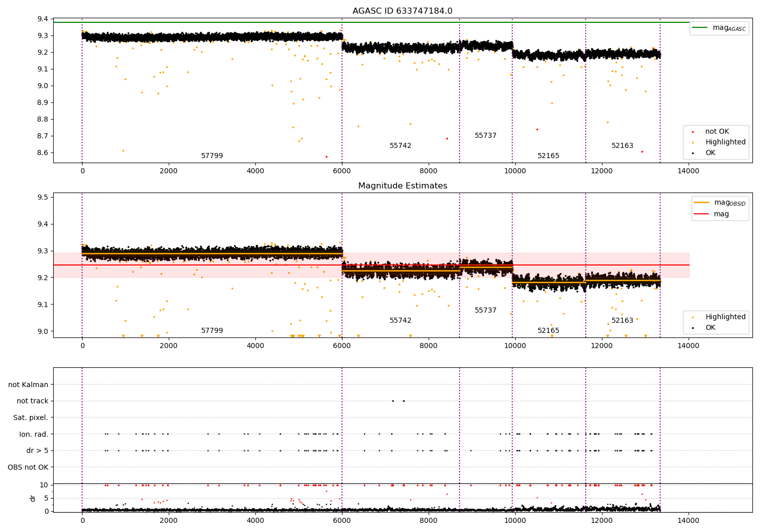Click the orange line sample beside mag OBSID legend

tap(702, 202)
